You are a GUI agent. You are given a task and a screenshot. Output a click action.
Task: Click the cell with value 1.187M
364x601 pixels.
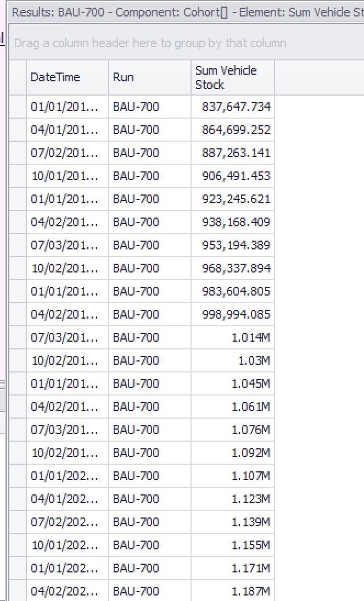coord(233,591)
